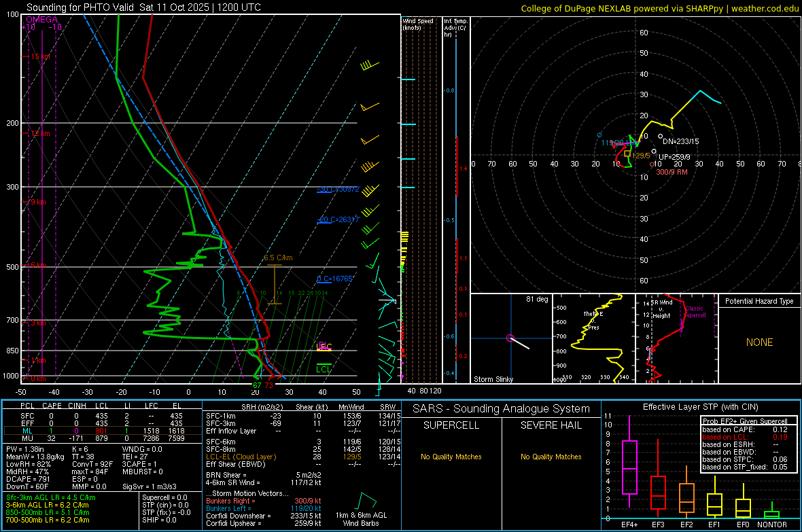Click the 'ConvT = 92F' value

[92, 465]
